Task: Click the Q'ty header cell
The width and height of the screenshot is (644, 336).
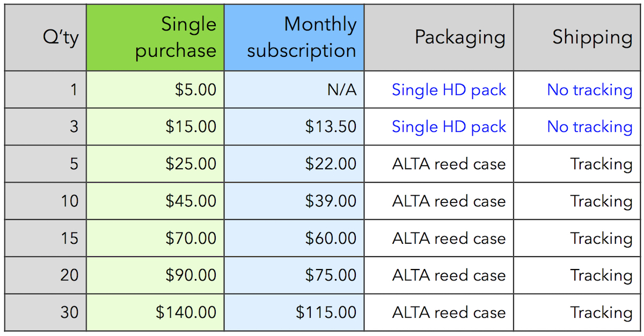Action: (45, 38)
